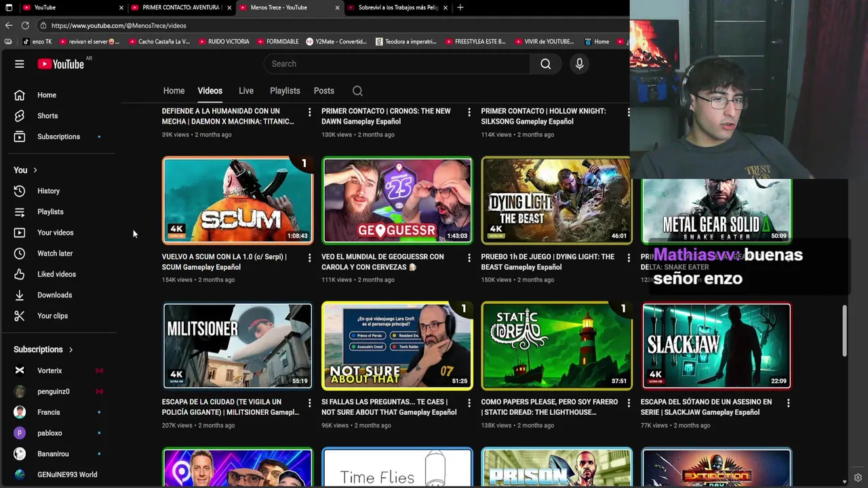Open STATIC DREAD video title link
Screen dimensions: 868x488
[549, 407]
